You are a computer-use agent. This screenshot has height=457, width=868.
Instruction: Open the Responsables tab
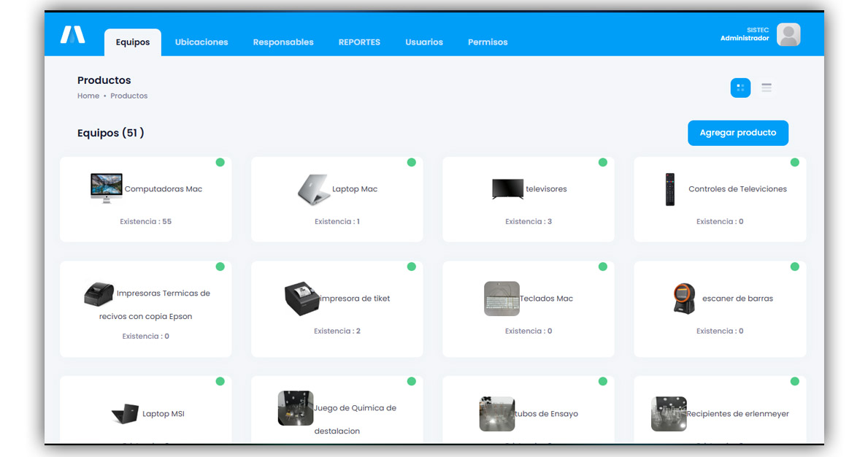[x=283, y=42]
